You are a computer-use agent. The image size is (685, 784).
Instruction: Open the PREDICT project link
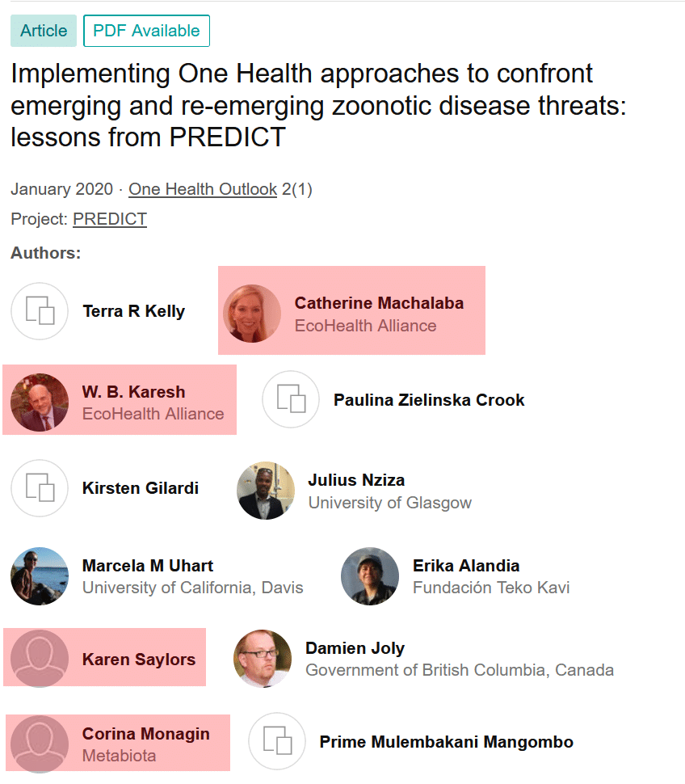click(110, 219)
